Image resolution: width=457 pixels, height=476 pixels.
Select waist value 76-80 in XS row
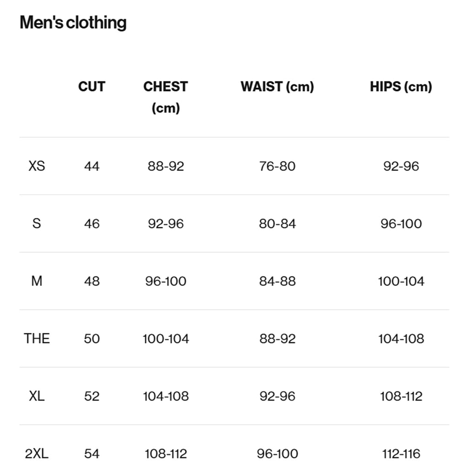(277, 166)
